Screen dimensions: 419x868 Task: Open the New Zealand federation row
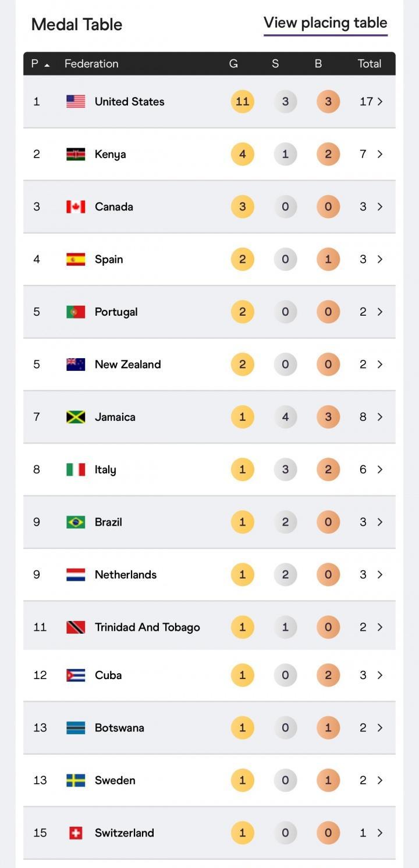click(128, 365)
